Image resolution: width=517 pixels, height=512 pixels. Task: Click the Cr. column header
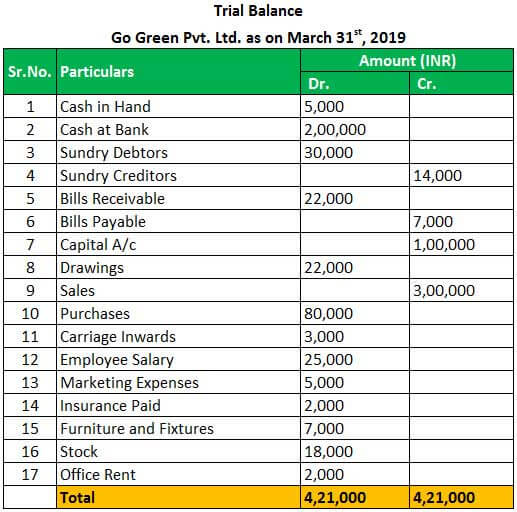pos(461,83)
